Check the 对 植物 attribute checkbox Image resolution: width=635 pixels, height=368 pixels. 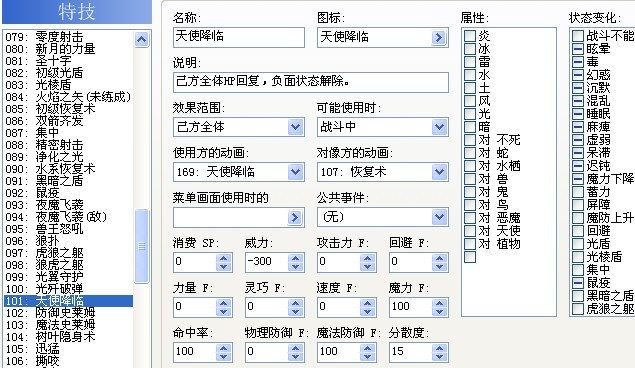(470, 244)
